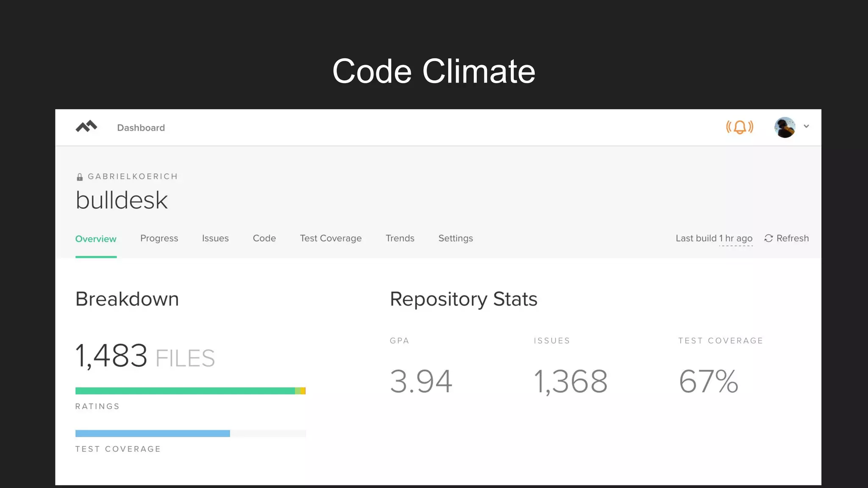Screen dimensions: 868x488
Task: Click the '1 hr ago' build time
Action: pos(736,238)
